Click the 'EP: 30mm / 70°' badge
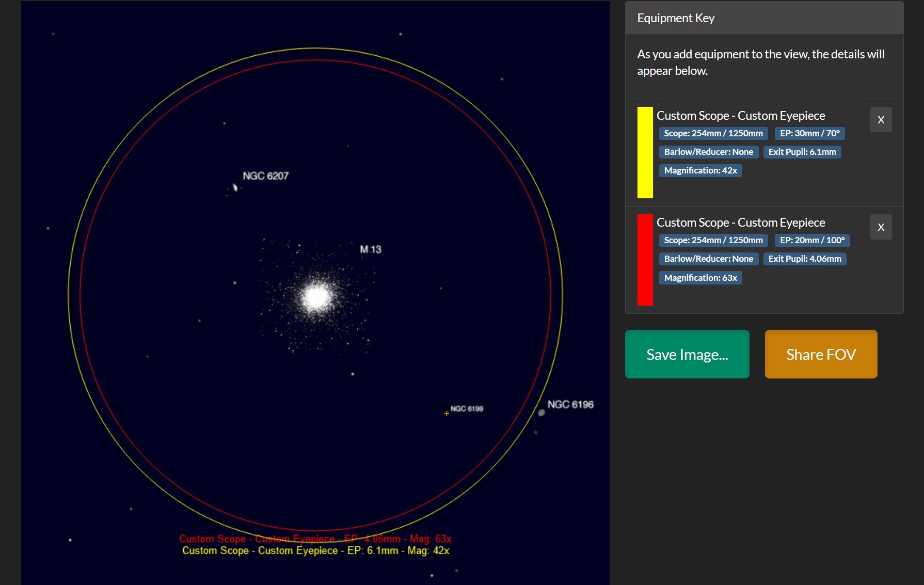Image resolution: width=924 pixels, height=585 pixels. pos(809,133)
